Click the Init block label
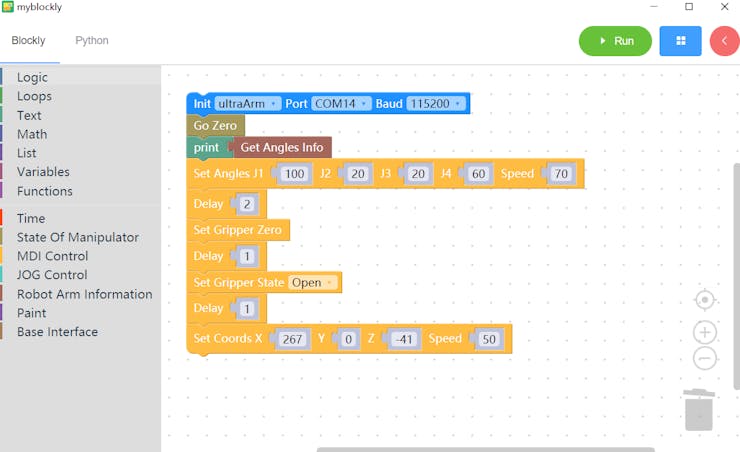Viewport: 740px width, 452px height. pos(202,103)
